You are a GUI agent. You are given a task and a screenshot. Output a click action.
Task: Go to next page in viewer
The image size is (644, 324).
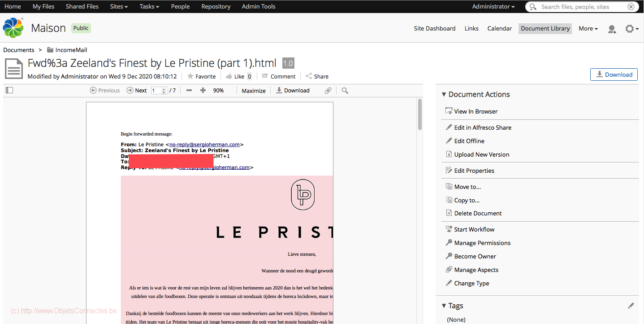pyautogui.click(x=137, y=90)
